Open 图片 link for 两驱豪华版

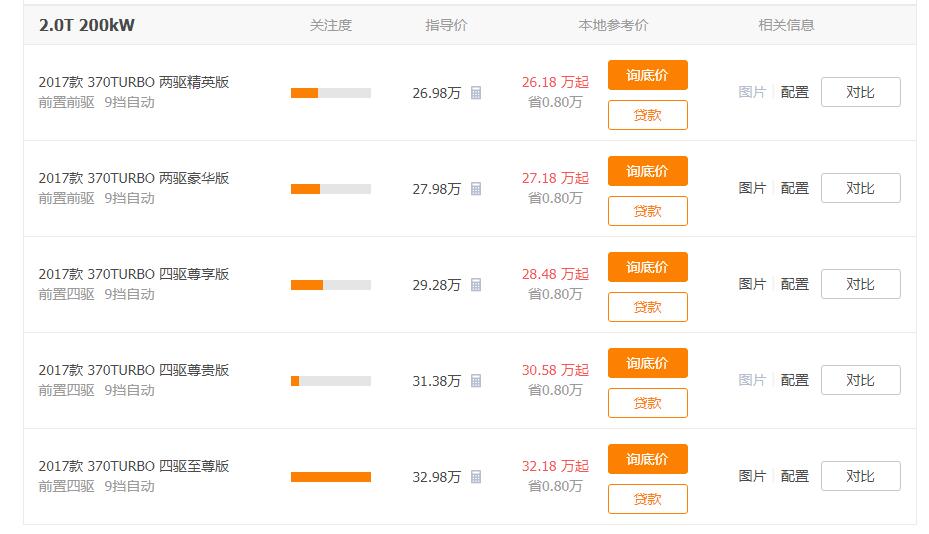click(x=752, y=188)
